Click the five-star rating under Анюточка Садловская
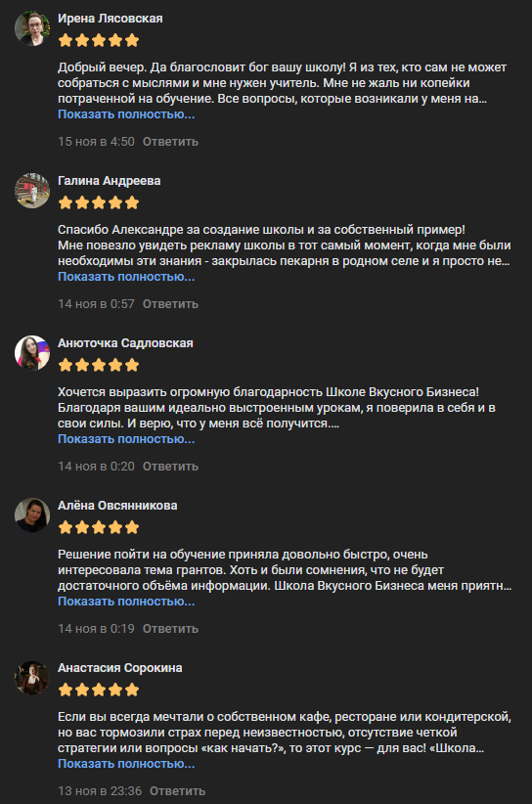The width and height of the screenshot is (532, 804). pyautogui.click(x=99, y=365)
